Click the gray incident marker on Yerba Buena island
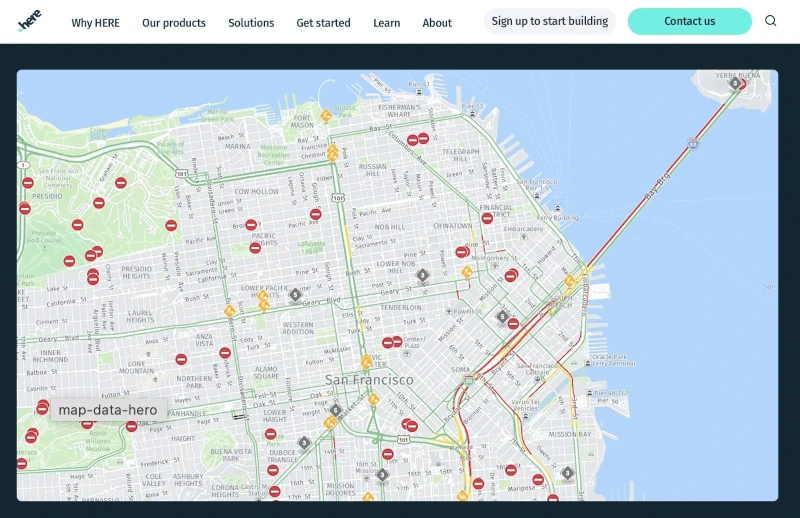 pos(735,83)
